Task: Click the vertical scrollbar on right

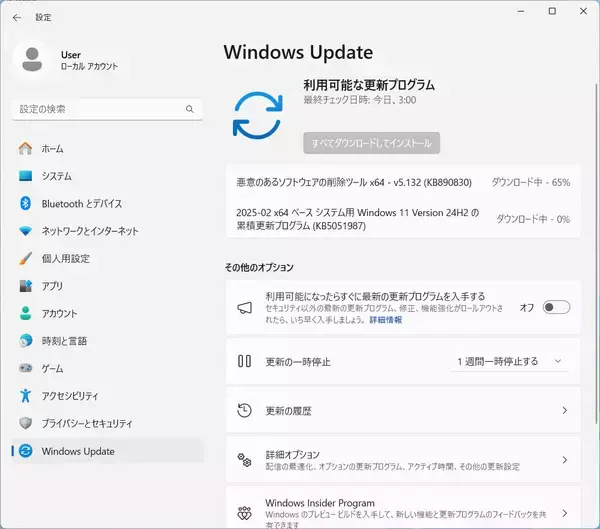Action: [x=596, y=253]
